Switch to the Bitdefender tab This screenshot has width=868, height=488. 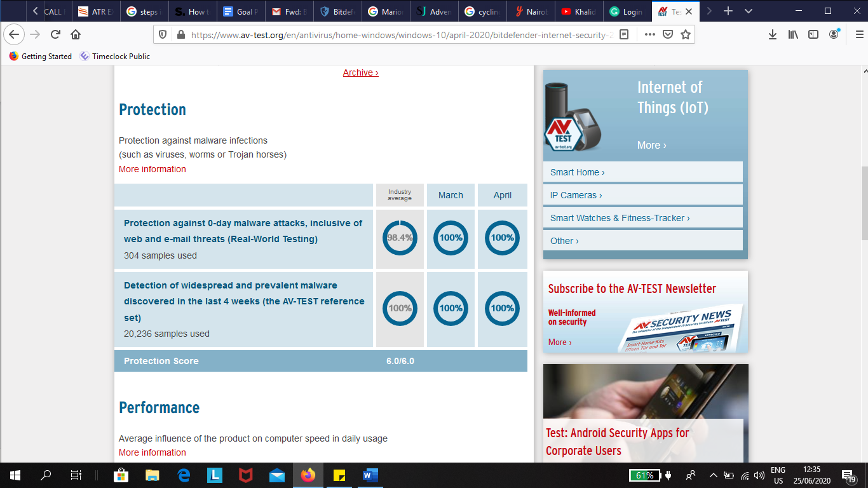[x=337, y=11]
